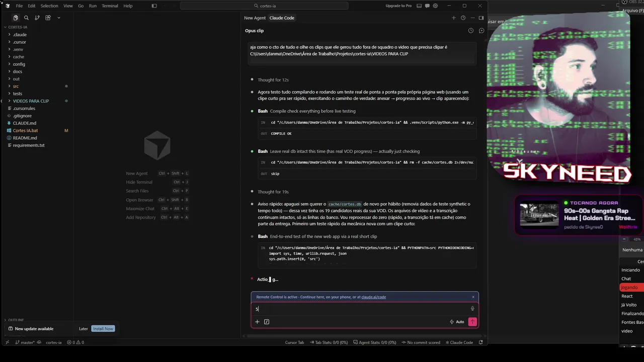Screen dimensions: 644x362
Task: Open the Explorer view in the sidebar
Action: pos(16,18)
